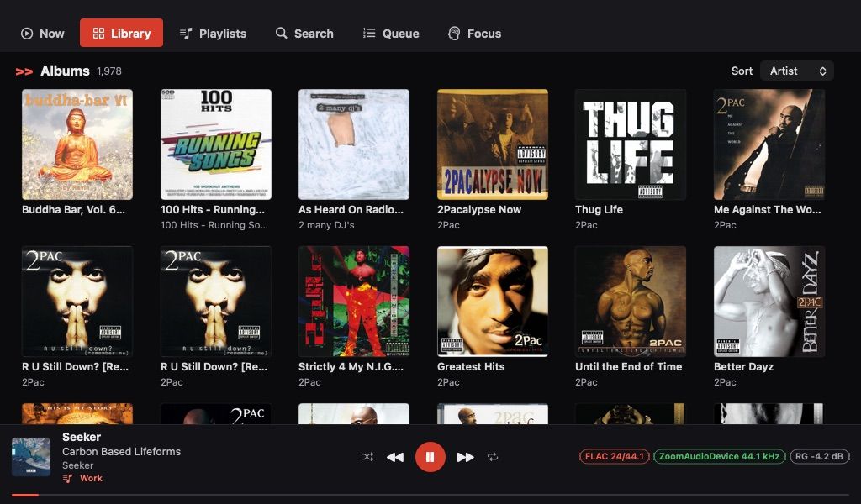The width and height of the screenshot is (861, 504).
Task: Open the Sort by Artist dropdown
Action: pos(797,71)
